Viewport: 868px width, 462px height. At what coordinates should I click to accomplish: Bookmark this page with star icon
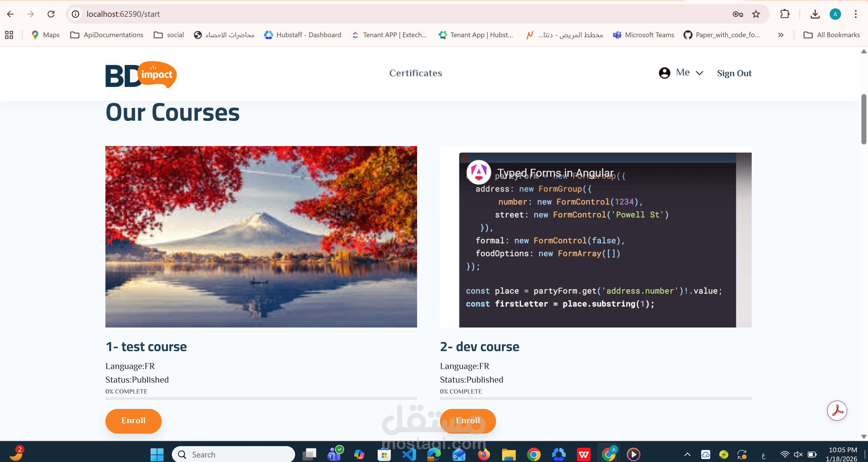pyautogui.click(x=756, y=14)
